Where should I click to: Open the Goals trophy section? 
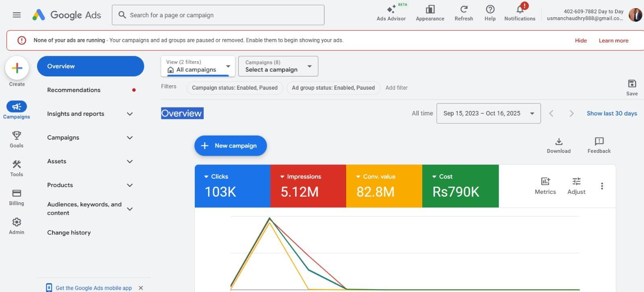tap(17, 139)
